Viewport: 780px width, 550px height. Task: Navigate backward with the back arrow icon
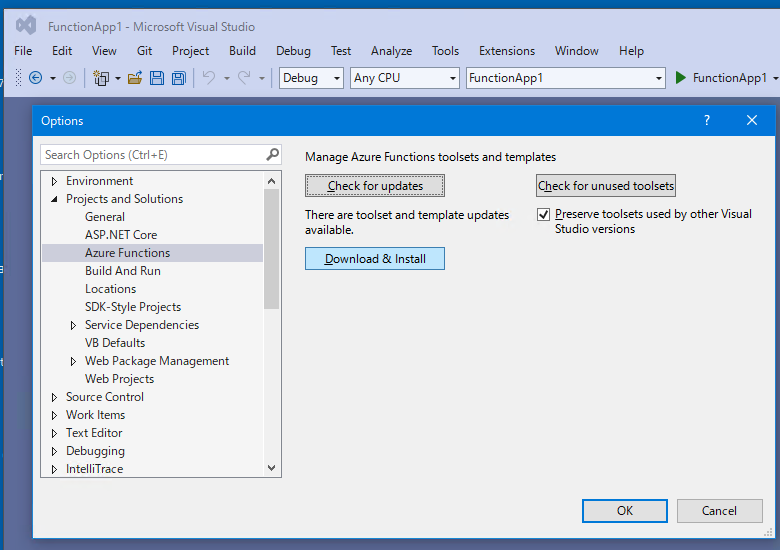(35, 78)
